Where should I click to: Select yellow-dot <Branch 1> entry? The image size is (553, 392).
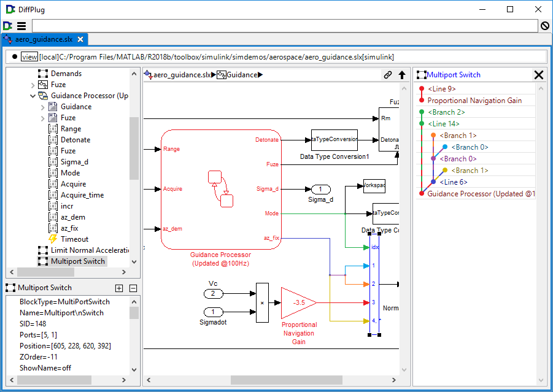click(x=470, y=171)
